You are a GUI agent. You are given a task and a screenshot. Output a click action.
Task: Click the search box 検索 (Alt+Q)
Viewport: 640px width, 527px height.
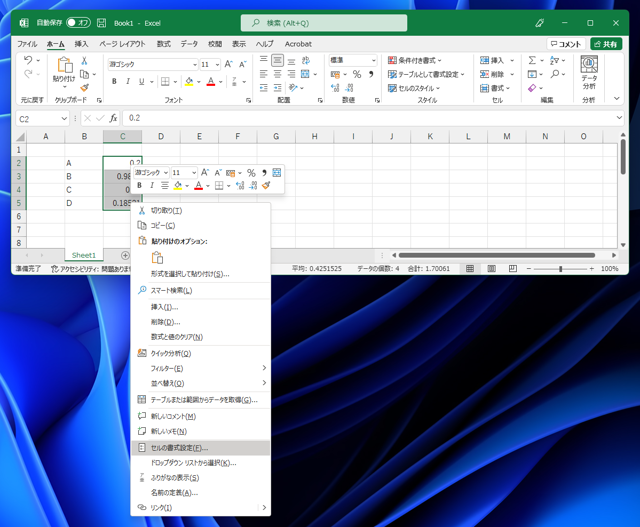tap(324, 22)
